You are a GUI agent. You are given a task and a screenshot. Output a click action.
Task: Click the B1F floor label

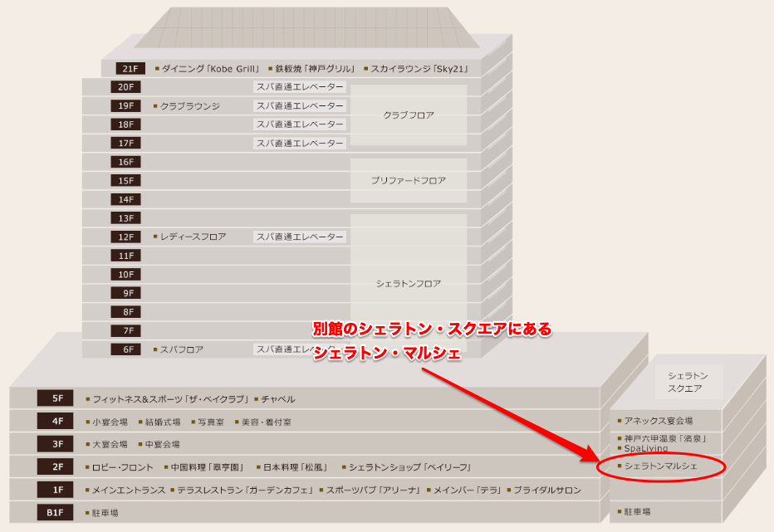click(x=56, y=512)
